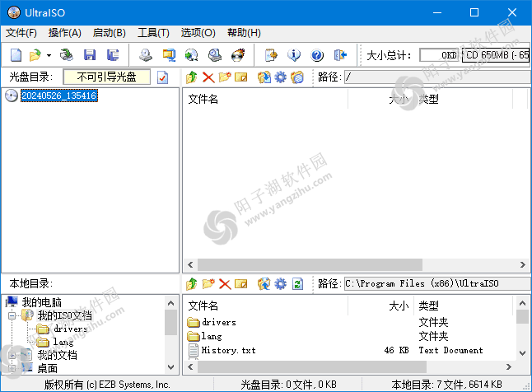Viewport: 532px width, 392px height.
Task: Click the New folder icon in local pane
Action: 208,284
